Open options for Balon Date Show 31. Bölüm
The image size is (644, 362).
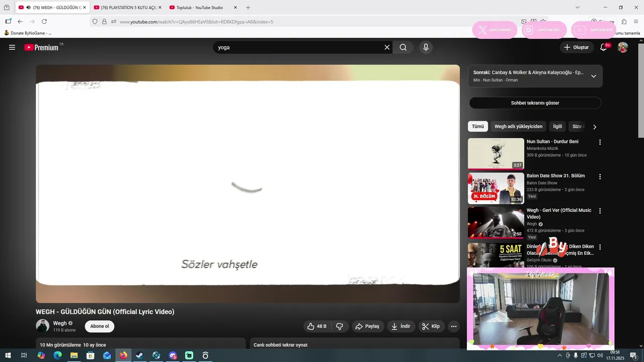click(x=600, y=176)
